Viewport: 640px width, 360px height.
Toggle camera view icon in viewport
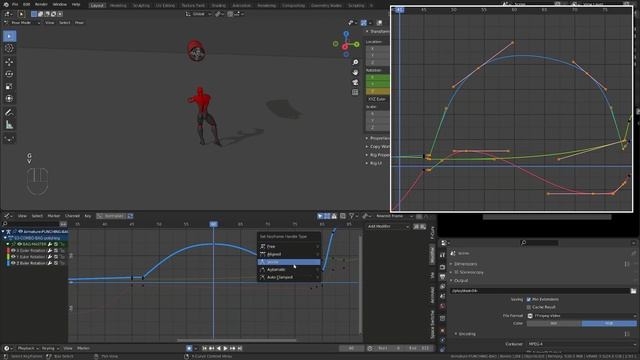[355, 82]
